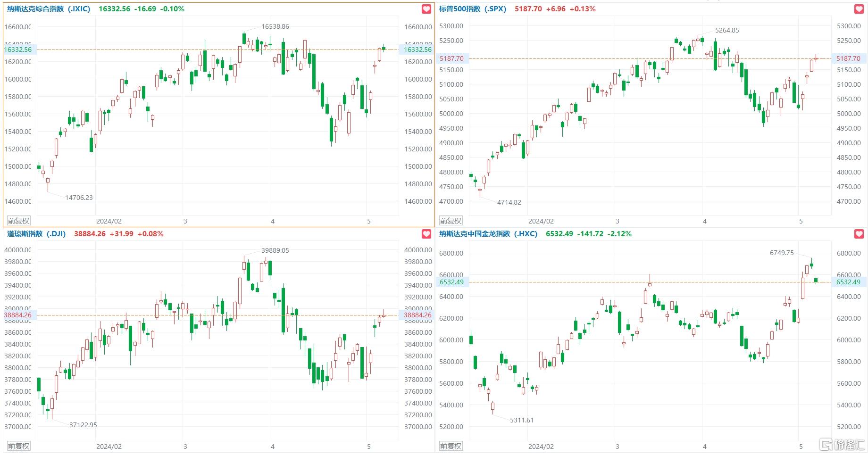Image resolution: width=868 pixels, height=455 pixels.
Task: Click the -16.69 point change on Nasdaq header
Action: point(146,9)
